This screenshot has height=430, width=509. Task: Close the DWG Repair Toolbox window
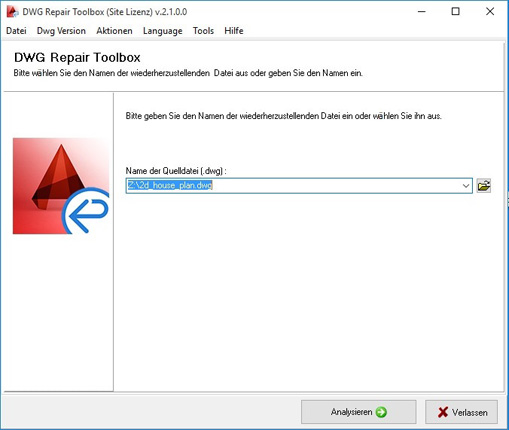490,12
